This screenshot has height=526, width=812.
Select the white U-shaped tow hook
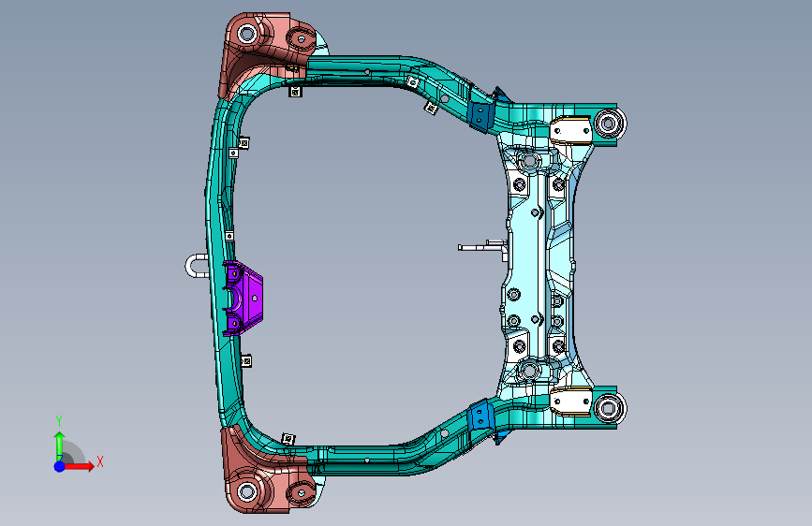click(197, 266)
